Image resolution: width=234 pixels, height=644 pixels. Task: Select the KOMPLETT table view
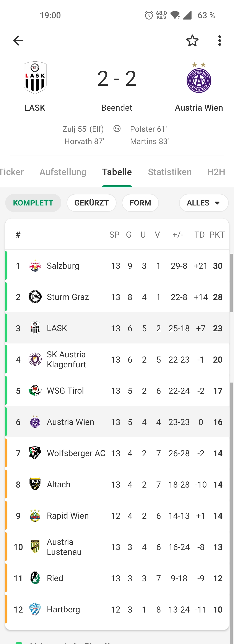point(33,203)
